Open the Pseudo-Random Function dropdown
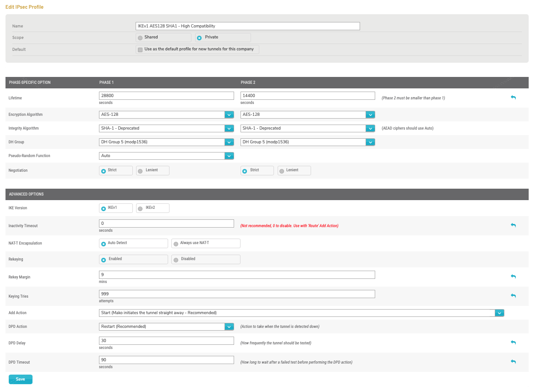Image resolution: width=536 pixels, height=392 pixels. coord(229,156)
